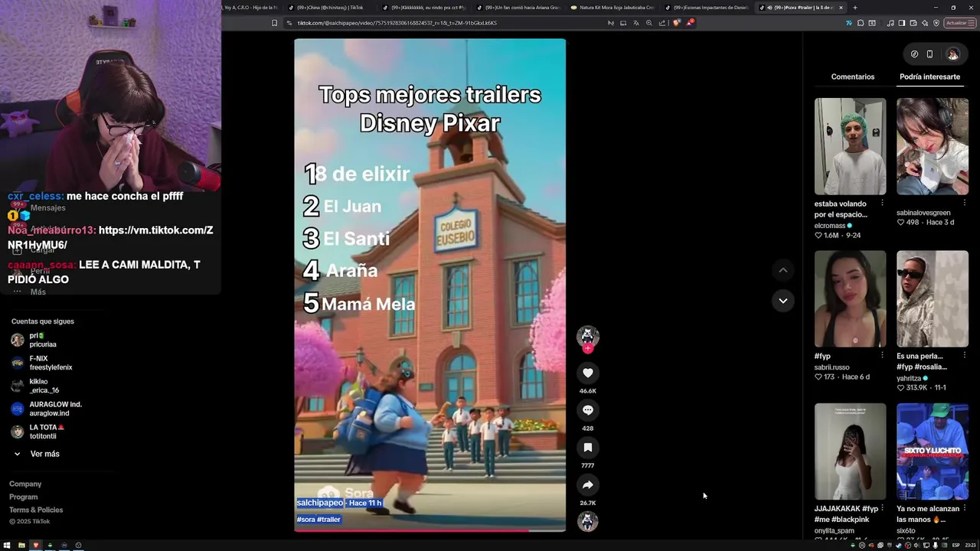
Task: Open the erica._16 followed account
Action: pyautogui.click(x=44, y=386)
